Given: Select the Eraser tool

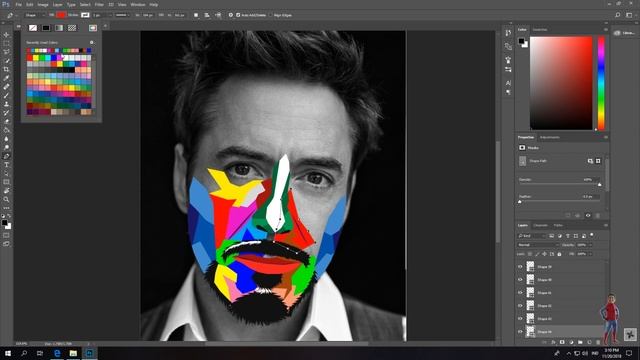Looking at the screenshot, I should coord(6,121).
